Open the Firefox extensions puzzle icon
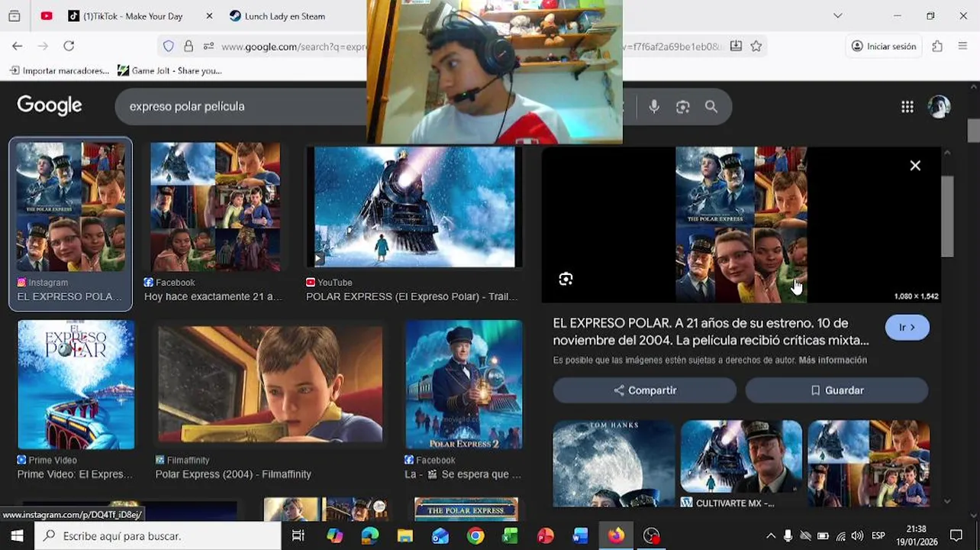Viewport: 980px width, 550px height. coord(937,47)
